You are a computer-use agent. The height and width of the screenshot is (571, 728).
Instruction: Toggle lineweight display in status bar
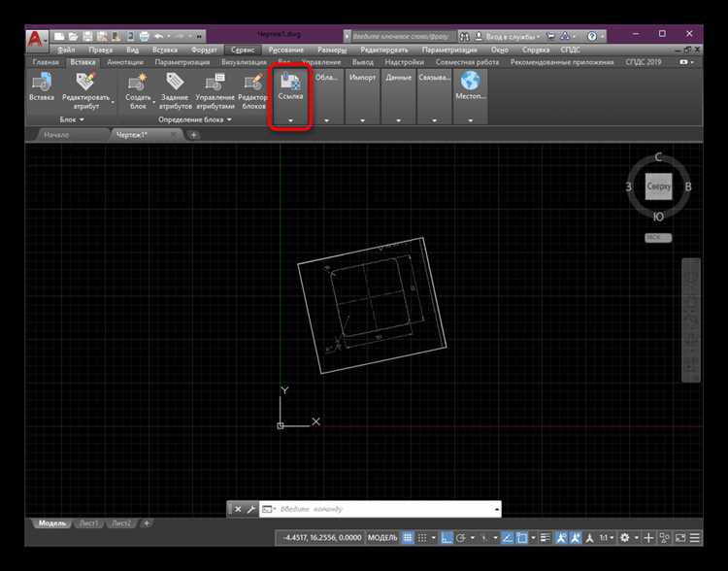point(546,538)
